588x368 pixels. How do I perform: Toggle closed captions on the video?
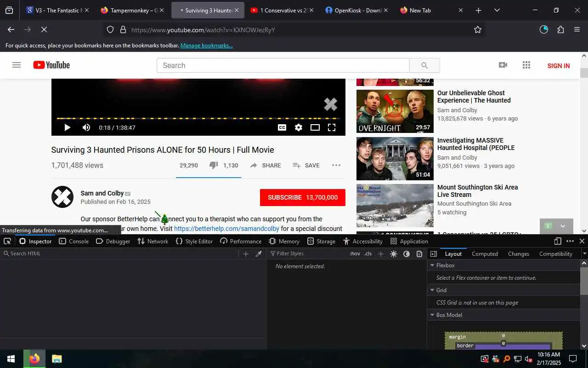[x=282, y=127]
